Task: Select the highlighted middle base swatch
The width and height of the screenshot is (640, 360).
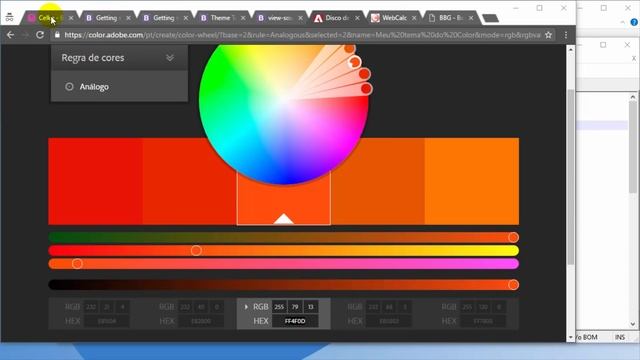Action: click(x=284, y=198)
